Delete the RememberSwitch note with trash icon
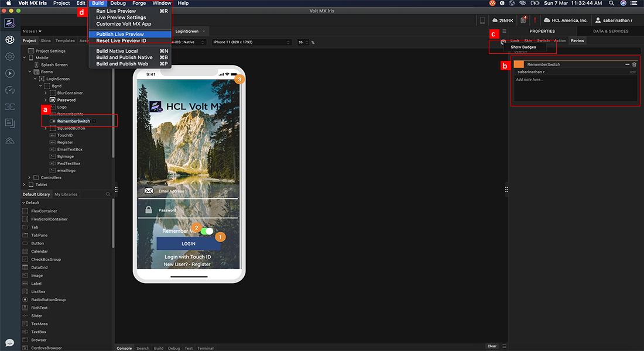The image size is (644, 351). pyautogui.click(x=634, y=64)
